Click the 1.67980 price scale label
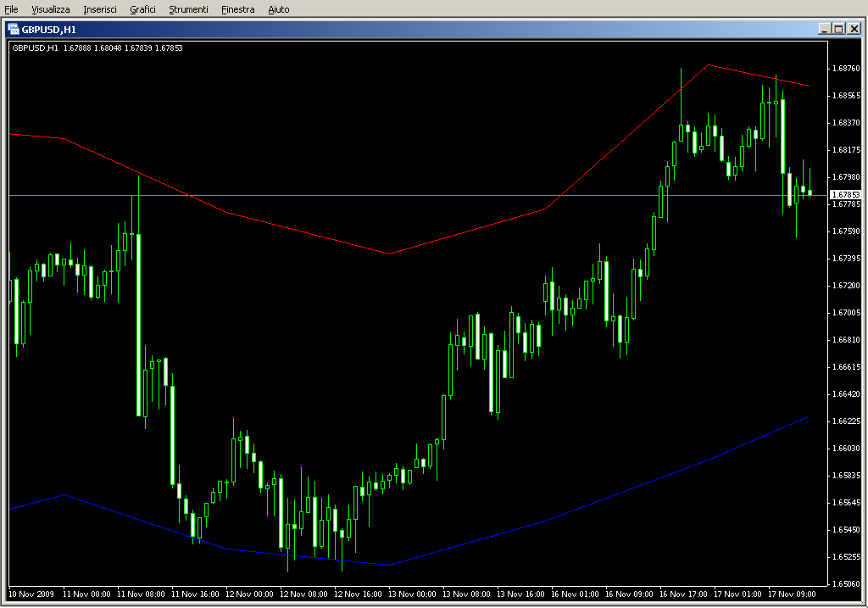The width and height of the screenshot is (868, 608). point(847,176)
